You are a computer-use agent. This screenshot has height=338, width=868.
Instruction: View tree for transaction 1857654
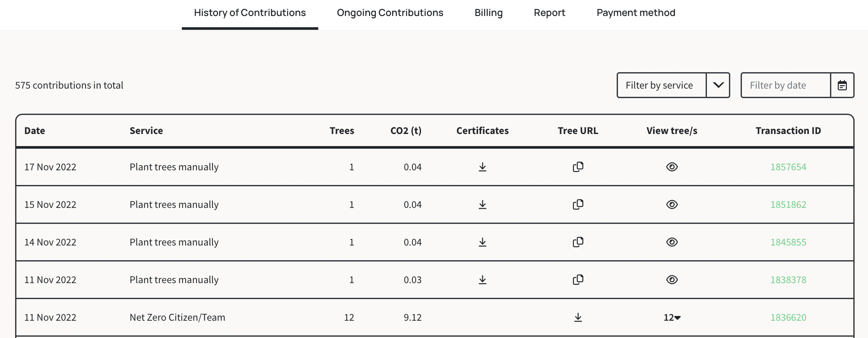click(x=672, y=167)
